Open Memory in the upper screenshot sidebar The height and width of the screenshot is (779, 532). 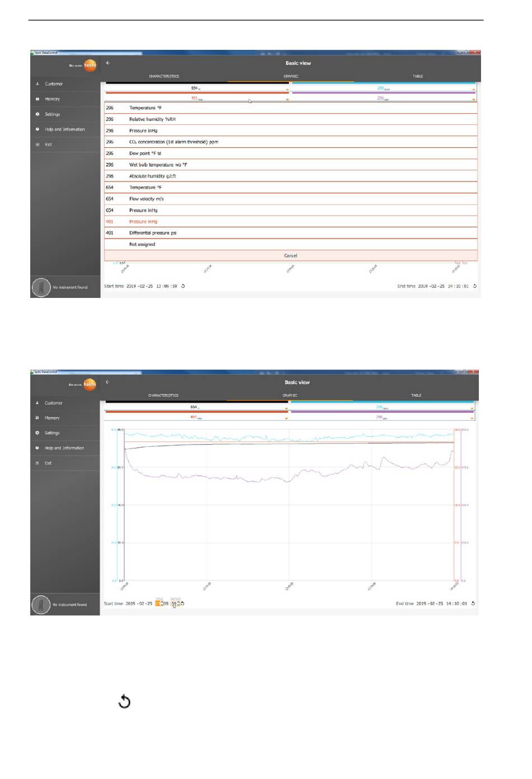(x=52, y=99)
